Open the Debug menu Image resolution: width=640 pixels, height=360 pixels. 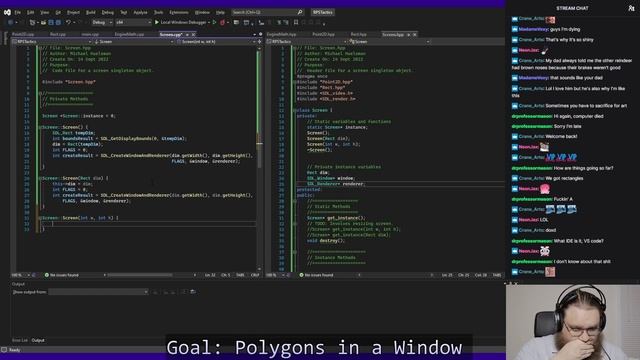108,12
